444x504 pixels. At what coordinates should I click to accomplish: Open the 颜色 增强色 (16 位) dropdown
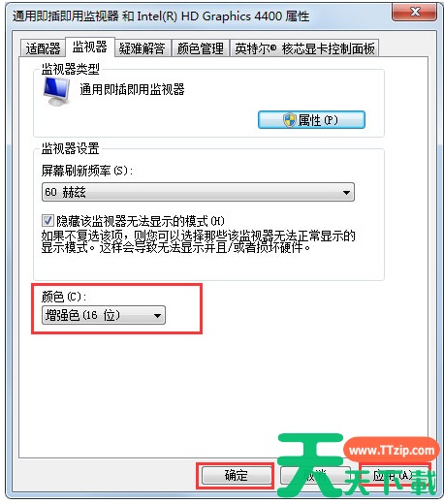pyautogui.click(x=104, y=315)
